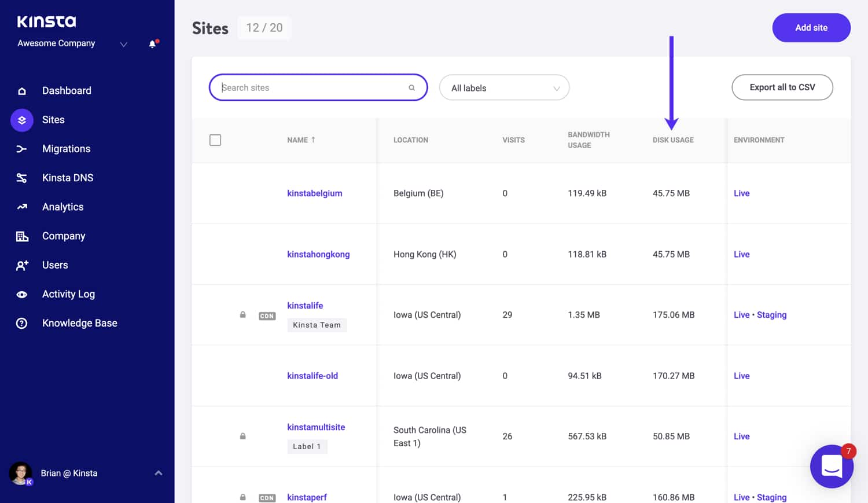The image size is (868, 503).
Task: Select the checkbox in the table header
Action: click(215, 139)
